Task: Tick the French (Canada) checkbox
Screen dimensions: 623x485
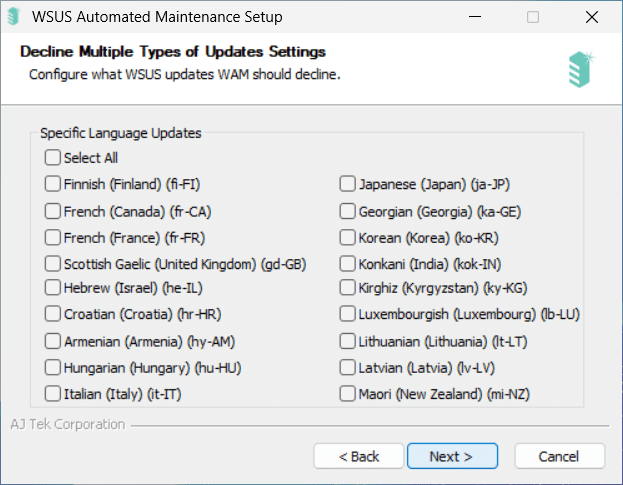Action: [52, 212]
